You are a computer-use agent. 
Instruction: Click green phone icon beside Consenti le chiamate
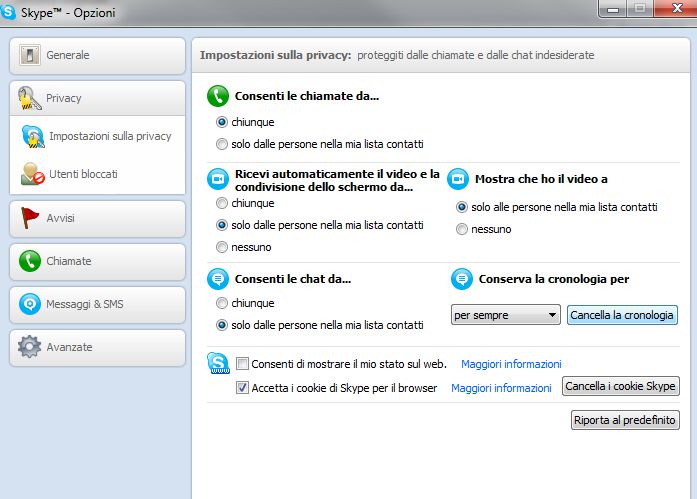218,96
